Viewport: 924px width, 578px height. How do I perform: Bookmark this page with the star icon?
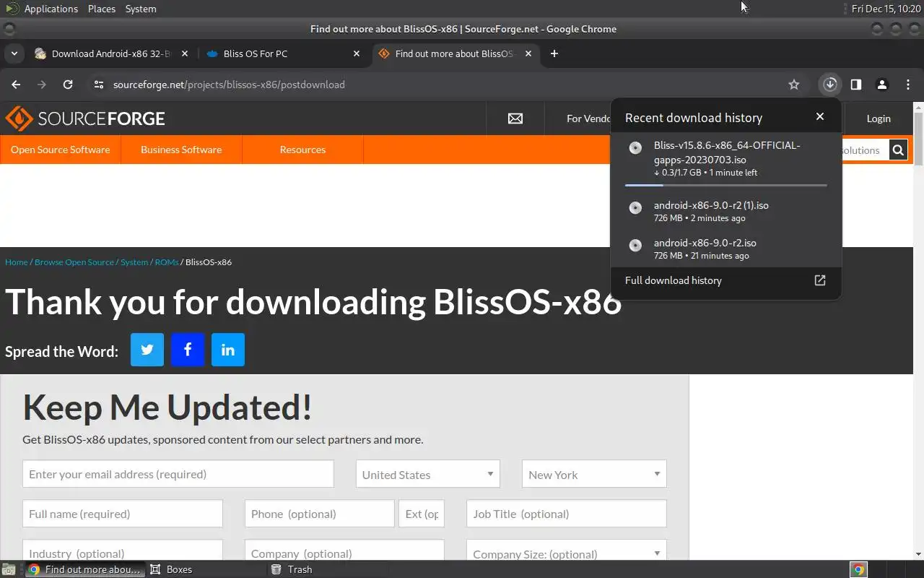tap(794, 85)
